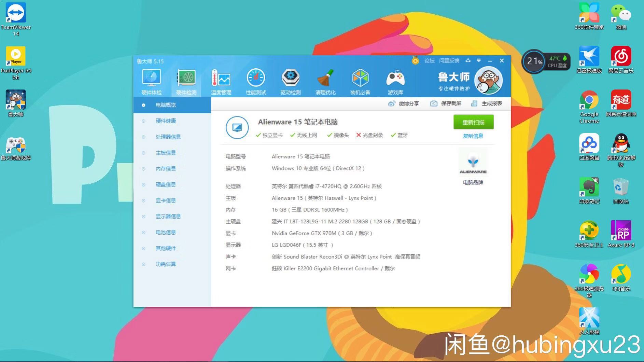Go to 清理优化 cleanup optimization

point(325,82)
